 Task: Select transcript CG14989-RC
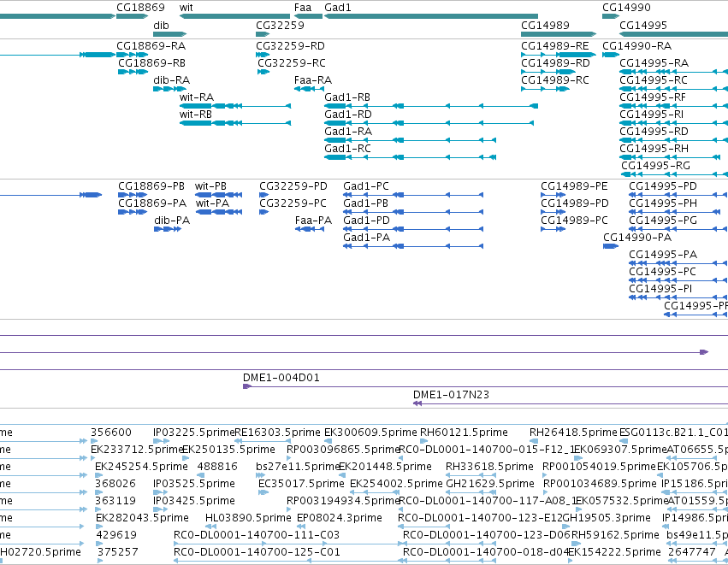point(545,89)
